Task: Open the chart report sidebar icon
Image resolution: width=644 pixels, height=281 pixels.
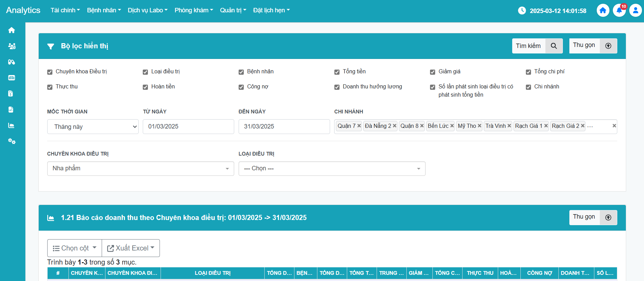Action: (x=11, y=125)
